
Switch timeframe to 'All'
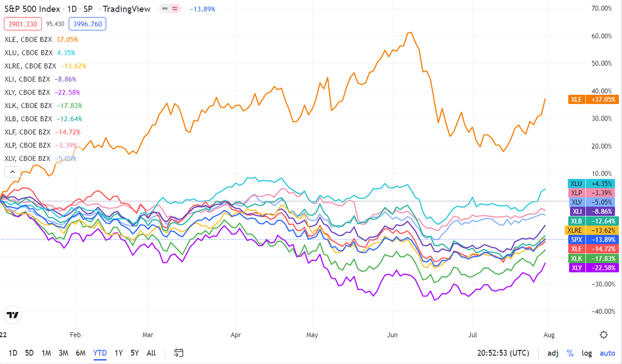pos(151,353)
